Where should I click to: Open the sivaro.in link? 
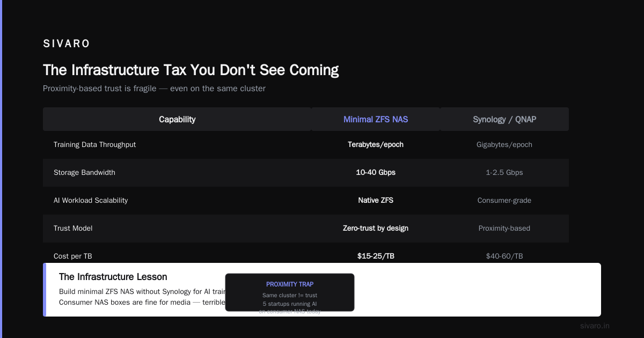tap(595, 326)
